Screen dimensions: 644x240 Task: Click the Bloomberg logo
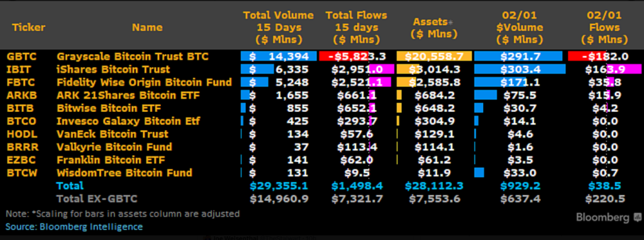602,217
